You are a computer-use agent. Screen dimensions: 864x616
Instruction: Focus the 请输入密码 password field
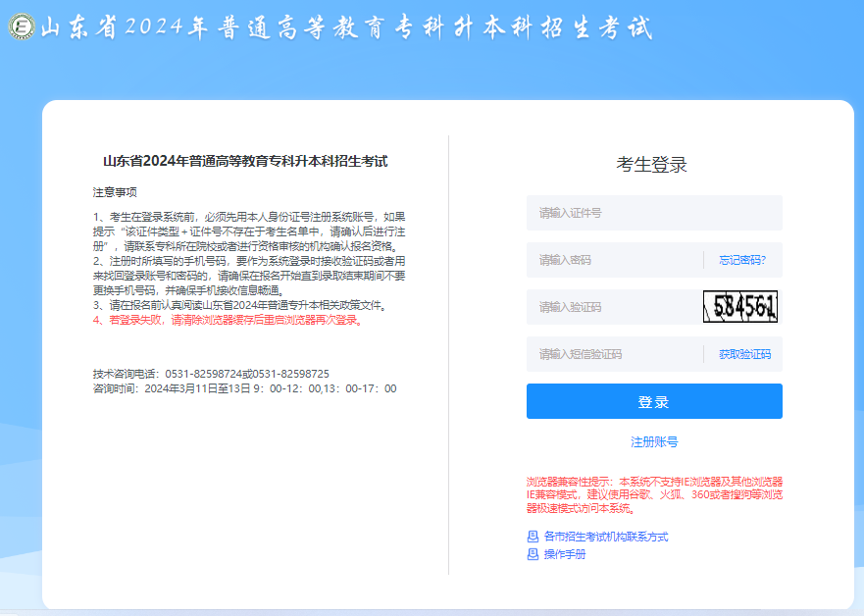click(x=613, y=260)
